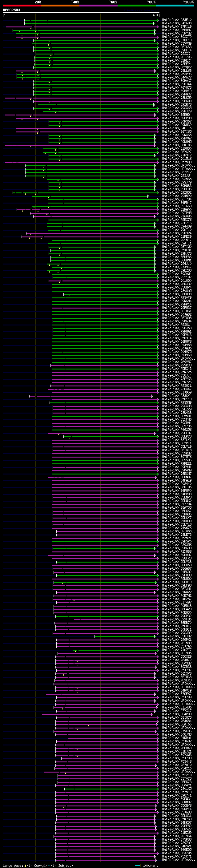Click the green ~80% identity legend segment

pos(137,6)
